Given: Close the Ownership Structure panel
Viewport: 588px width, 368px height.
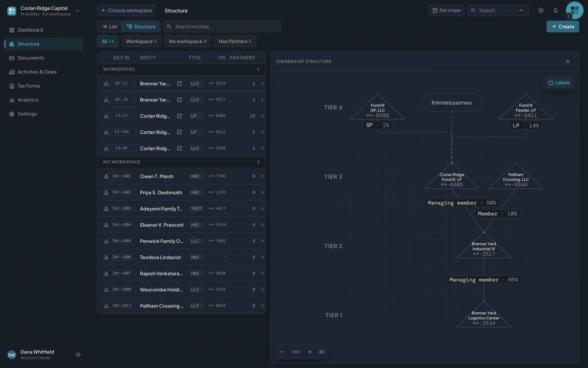Looking at the screenshot, I should click(568, 61).
